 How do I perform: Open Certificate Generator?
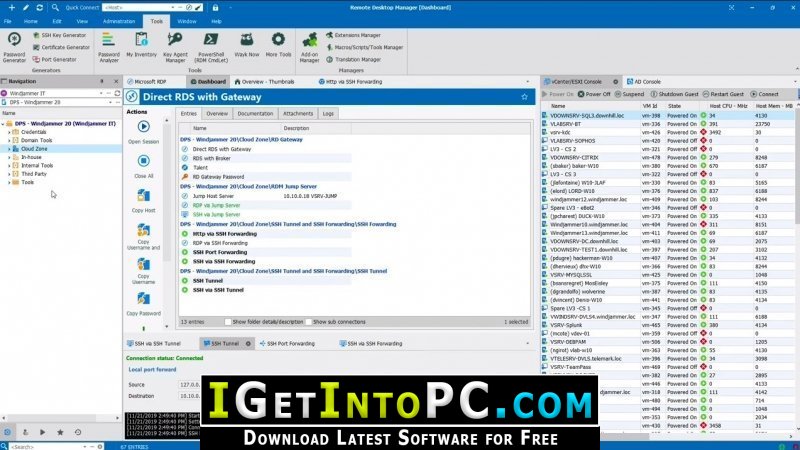(x=61, y=47)
